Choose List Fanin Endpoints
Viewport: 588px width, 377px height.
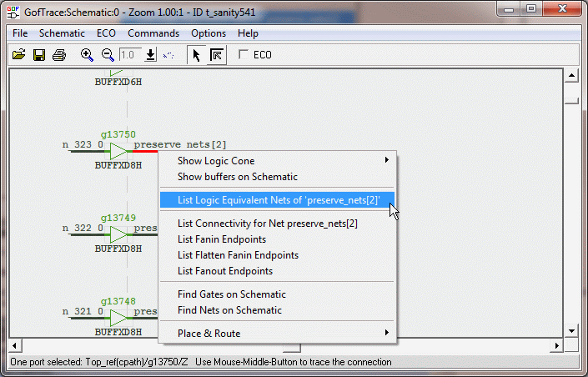click(277, 239)
